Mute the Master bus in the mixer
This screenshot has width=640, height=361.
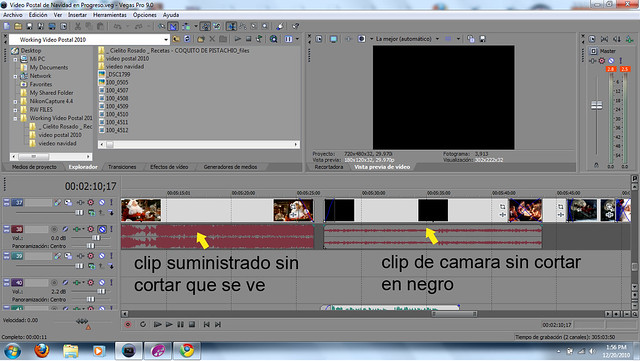click(611, 61)
